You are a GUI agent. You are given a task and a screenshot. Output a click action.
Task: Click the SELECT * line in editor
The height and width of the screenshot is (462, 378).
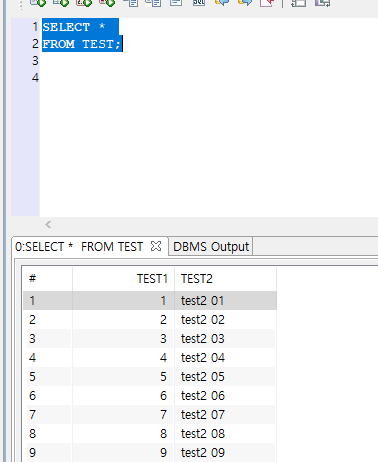click(x=74, y=27)
